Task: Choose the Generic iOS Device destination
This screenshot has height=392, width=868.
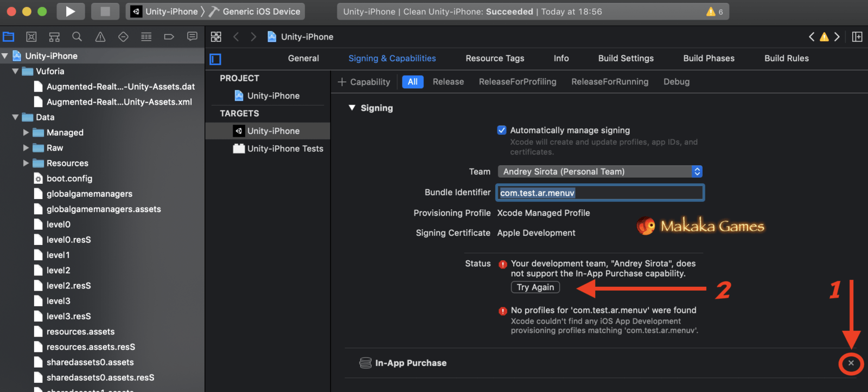Action: pyautogui.click(x=255, y=11)
